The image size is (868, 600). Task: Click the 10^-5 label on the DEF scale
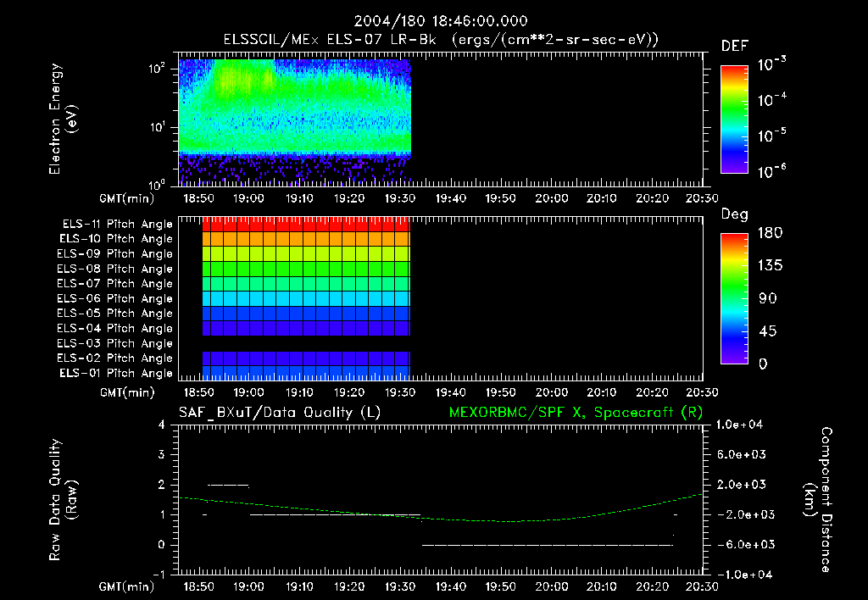[771, 136]
